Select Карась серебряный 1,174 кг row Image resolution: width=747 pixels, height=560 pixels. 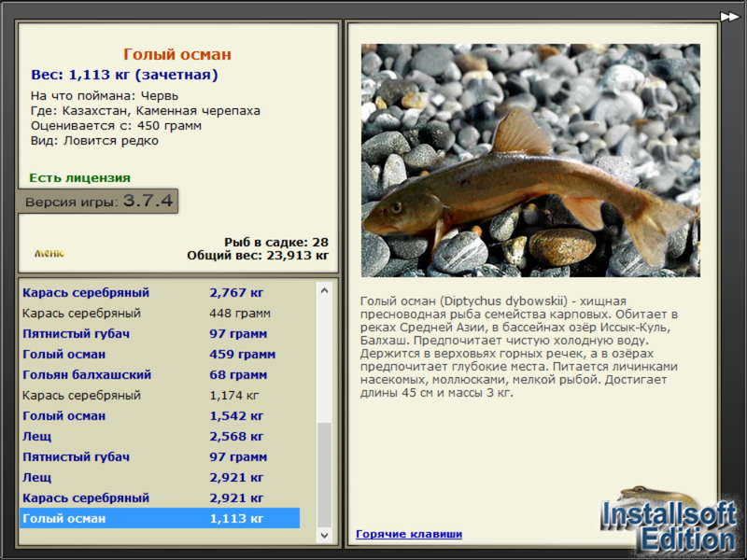point(160,395)
